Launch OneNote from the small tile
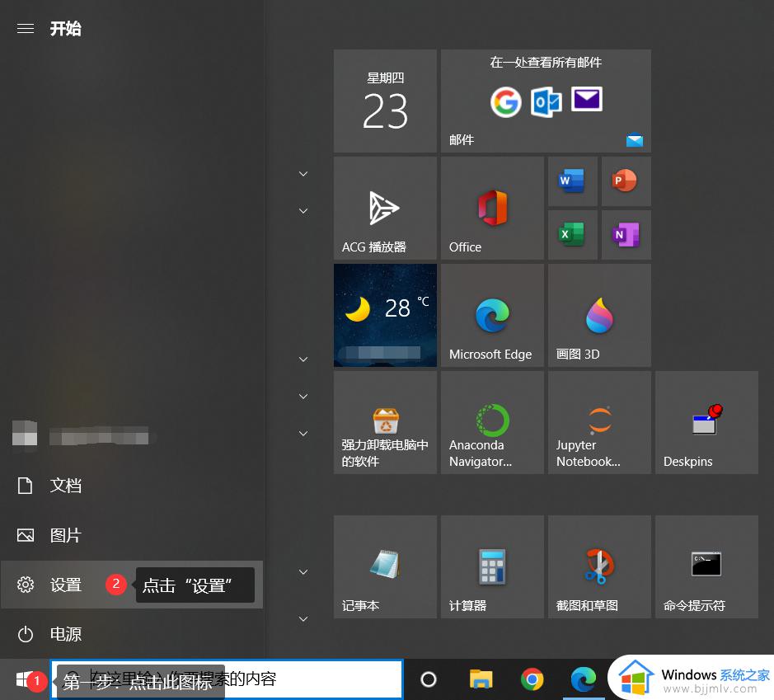Image resolution: width=774 pixels, height=700 pixels. pos(626,235)
